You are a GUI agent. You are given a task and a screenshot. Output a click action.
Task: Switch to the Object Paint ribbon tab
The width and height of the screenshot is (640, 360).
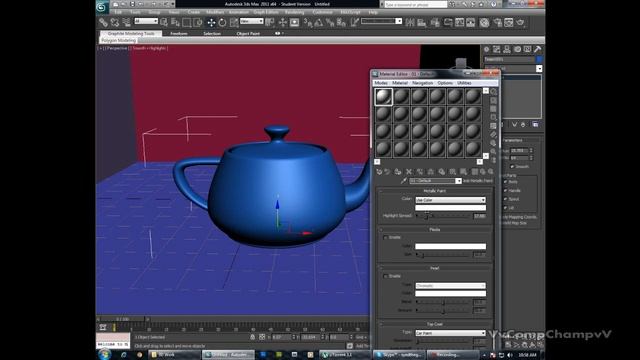(x=248, y=33)
